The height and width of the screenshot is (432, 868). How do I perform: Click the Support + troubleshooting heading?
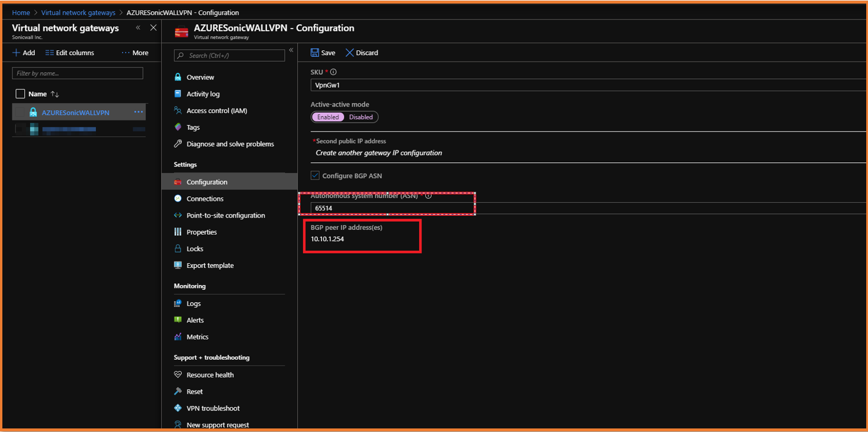[x=211, y=357]
